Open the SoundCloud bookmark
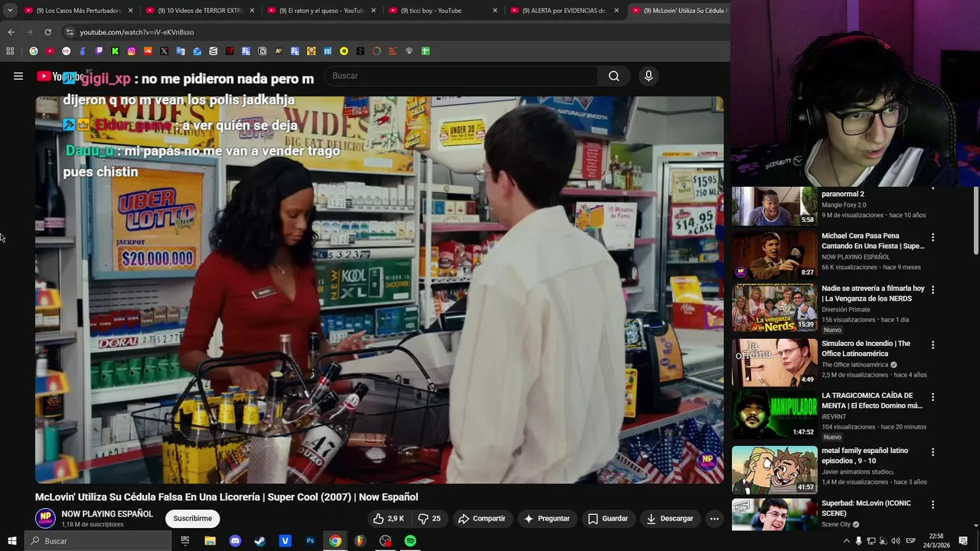 coord(148,51)
